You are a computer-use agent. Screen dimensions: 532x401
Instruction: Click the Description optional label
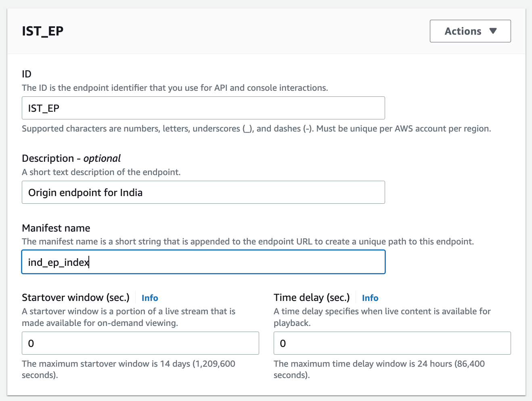point(71,158)
